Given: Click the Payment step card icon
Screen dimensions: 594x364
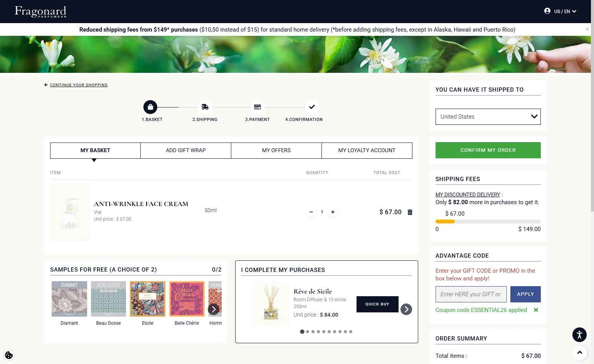Looking at the screenshot, I should pos(257,107).
